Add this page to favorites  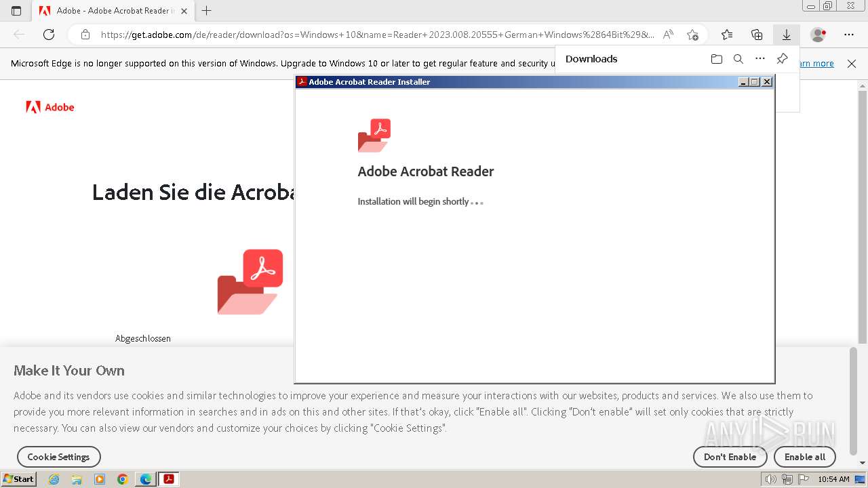click(x=692, y=35)
